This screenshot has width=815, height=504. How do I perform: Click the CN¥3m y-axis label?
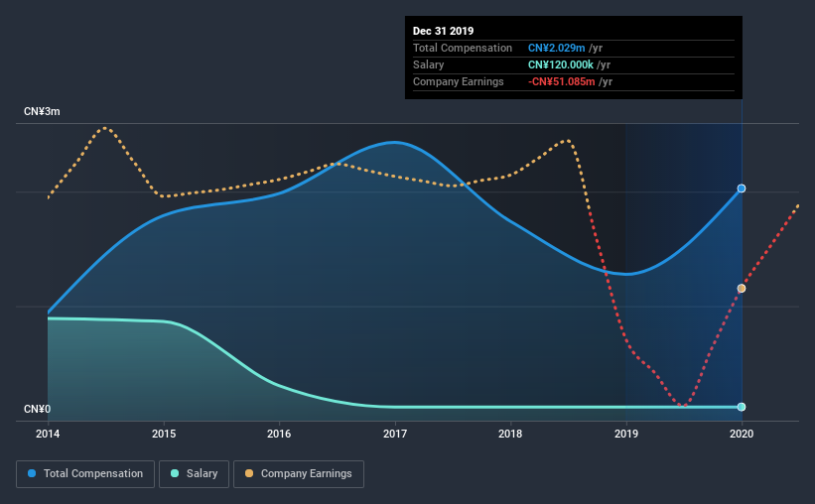(x=42, y=112)
